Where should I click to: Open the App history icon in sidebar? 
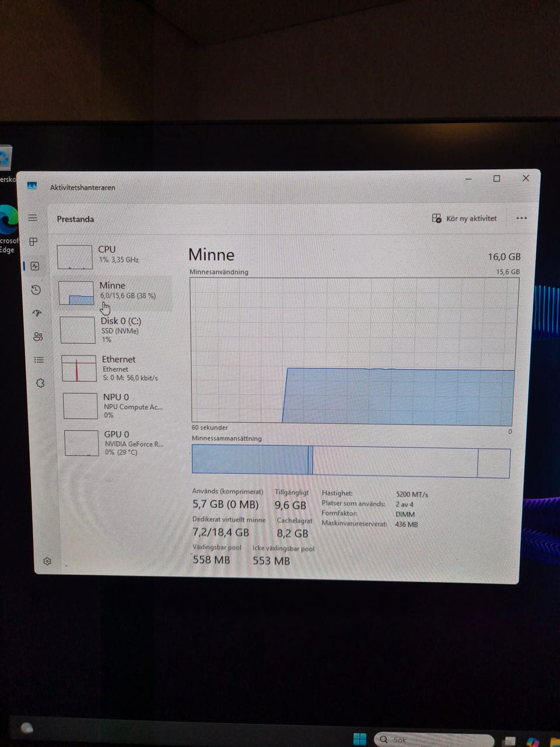[x=36, y=290]
